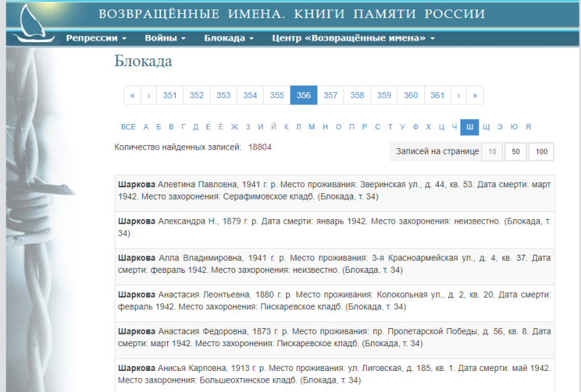Screen dimensions: 581x392
Task: Filter names by letter Х
Action: 428,127
